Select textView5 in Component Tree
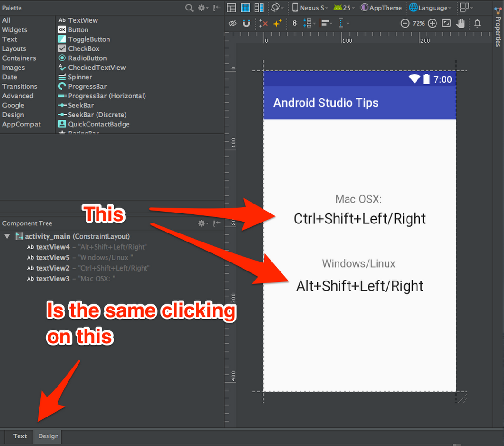The width and height of the screenshot is (504, 446). tap(80, 257)
